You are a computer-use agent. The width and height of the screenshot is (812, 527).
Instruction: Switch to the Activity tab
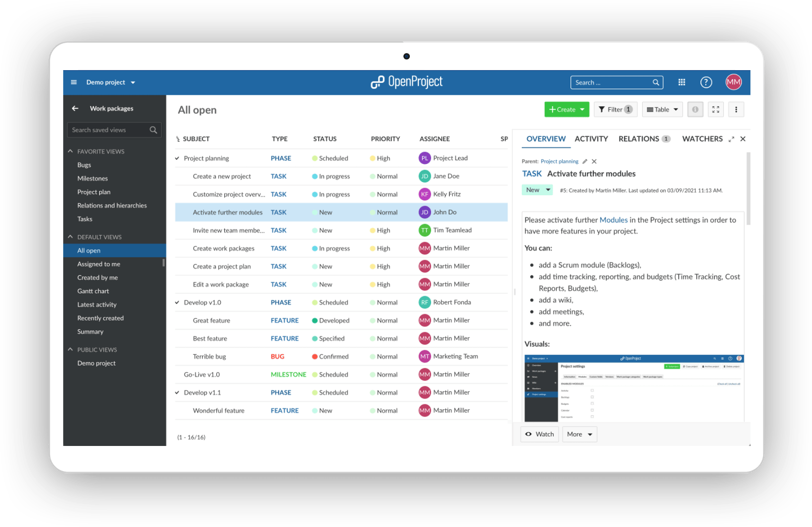591,139
